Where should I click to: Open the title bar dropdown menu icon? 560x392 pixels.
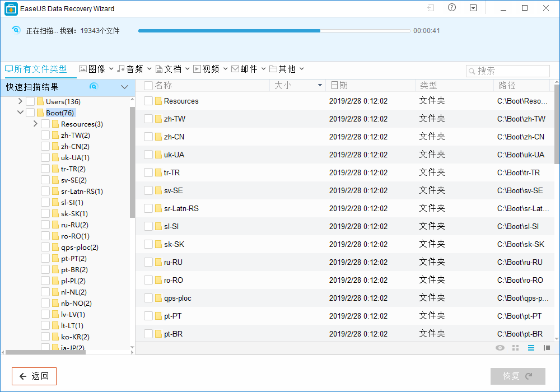point(473,8)
